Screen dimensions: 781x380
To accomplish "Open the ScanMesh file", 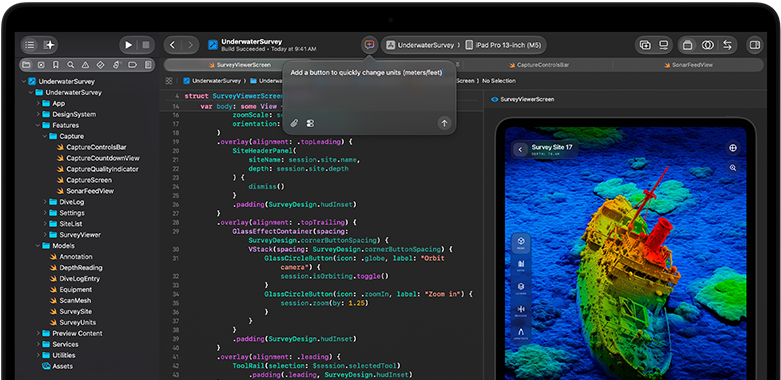I will 70,300.
